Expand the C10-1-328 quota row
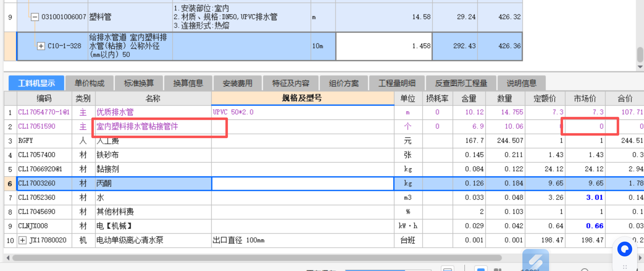Screen dimensions: 644x271 point(41,46)
